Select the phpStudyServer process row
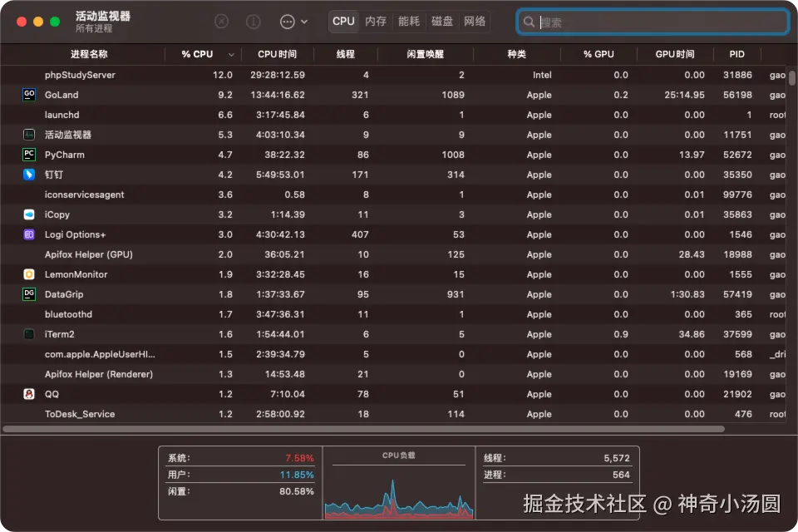 393,75
